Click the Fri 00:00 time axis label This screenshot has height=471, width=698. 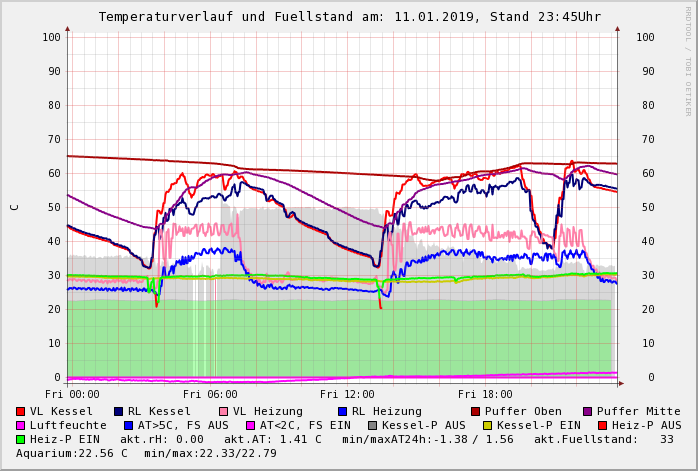point(73,394)
